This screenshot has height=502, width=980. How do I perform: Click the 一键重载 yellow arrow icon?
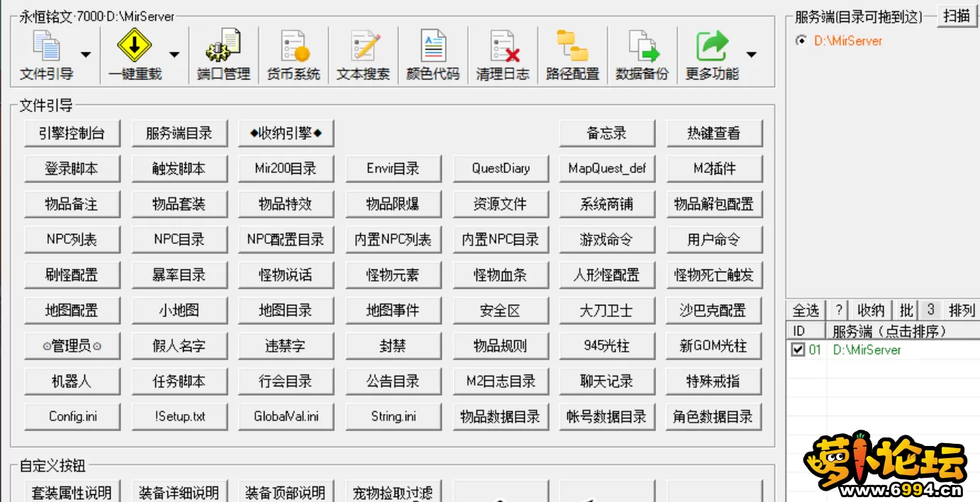click(x=135, y=46)
